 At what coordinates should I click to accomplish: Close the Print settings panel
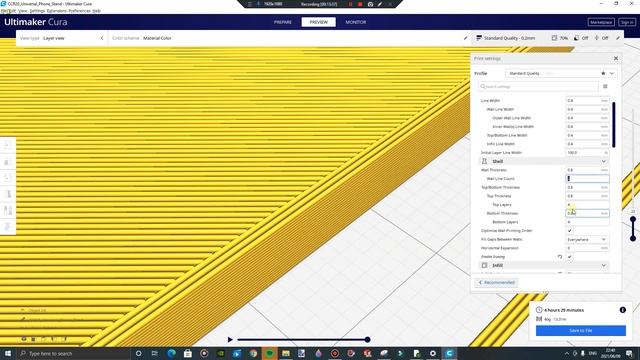[616, 58]
